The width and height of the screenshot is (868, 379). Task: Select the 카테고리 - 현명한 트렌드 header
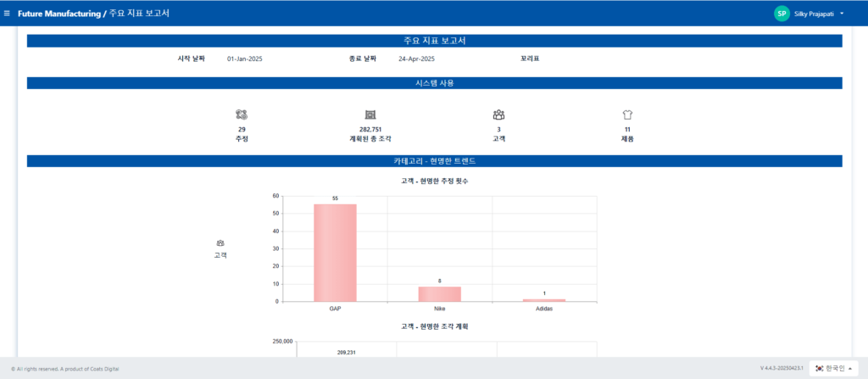tap(434, 161)
